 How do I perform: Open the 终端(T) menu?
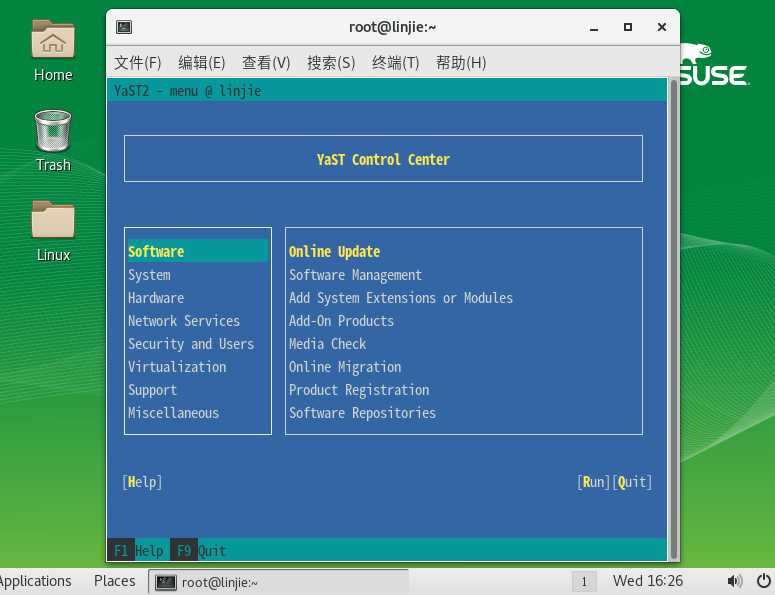[395, 63]
